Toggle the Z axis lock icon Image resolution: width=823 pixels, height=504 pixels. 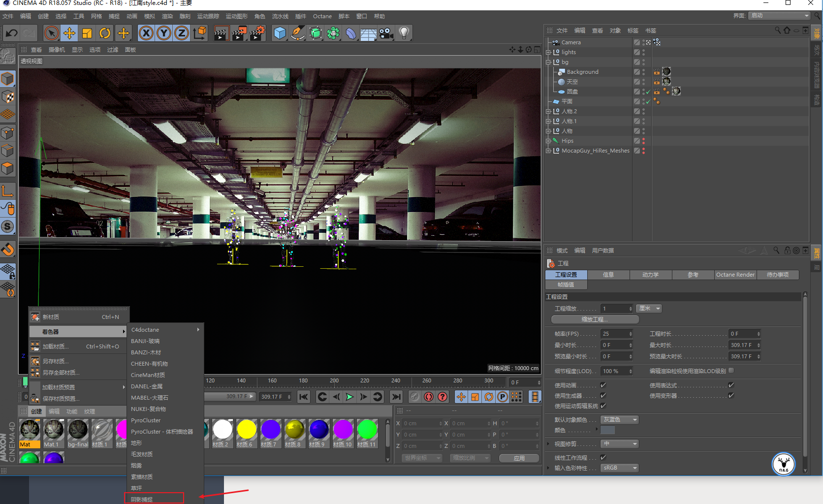tap(182, 33)
